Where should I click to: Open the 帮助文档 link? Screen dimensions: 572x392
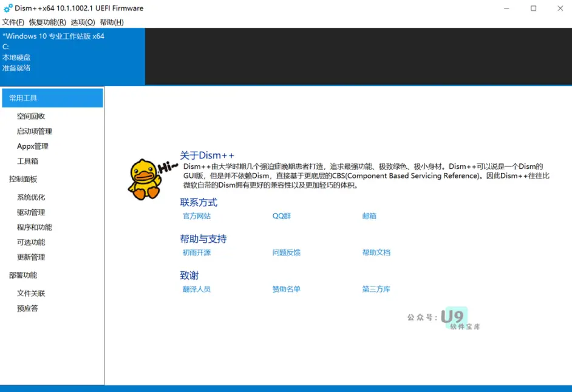(376, 252)
